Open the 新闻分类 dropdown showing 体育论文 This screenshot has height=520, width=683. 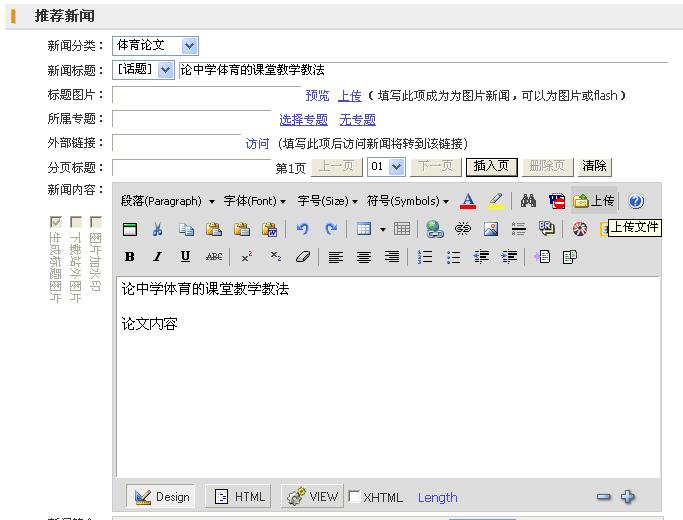tap(155, 45)
